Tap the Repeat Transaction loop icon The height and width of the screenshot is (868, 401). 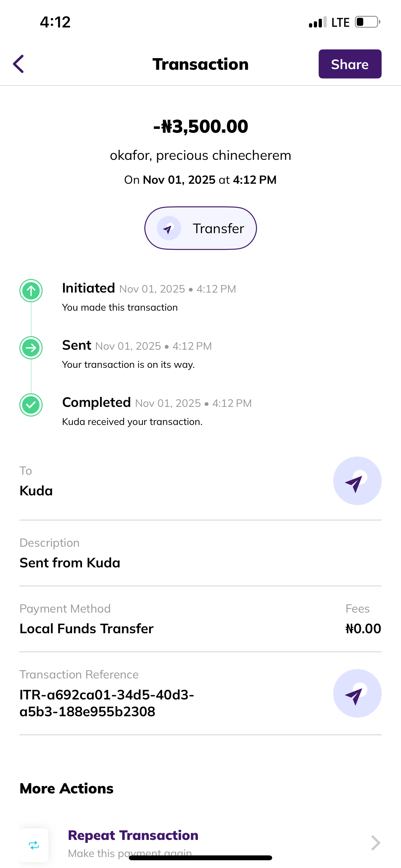pos(34,845)
